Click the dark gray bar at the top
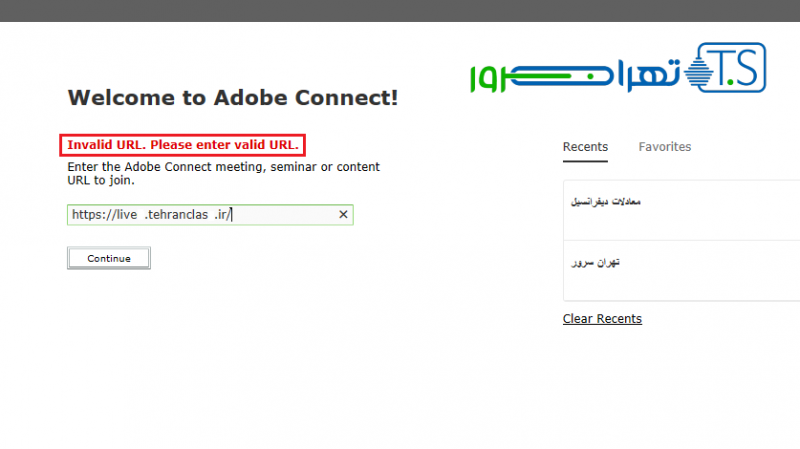Viewport: 800px width, 449px height. [400, 10]
